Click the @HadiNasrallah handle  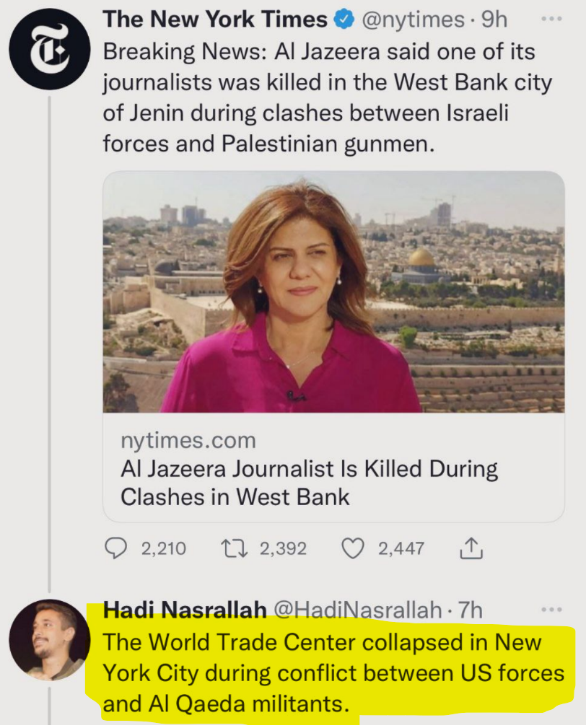(357, 610)
